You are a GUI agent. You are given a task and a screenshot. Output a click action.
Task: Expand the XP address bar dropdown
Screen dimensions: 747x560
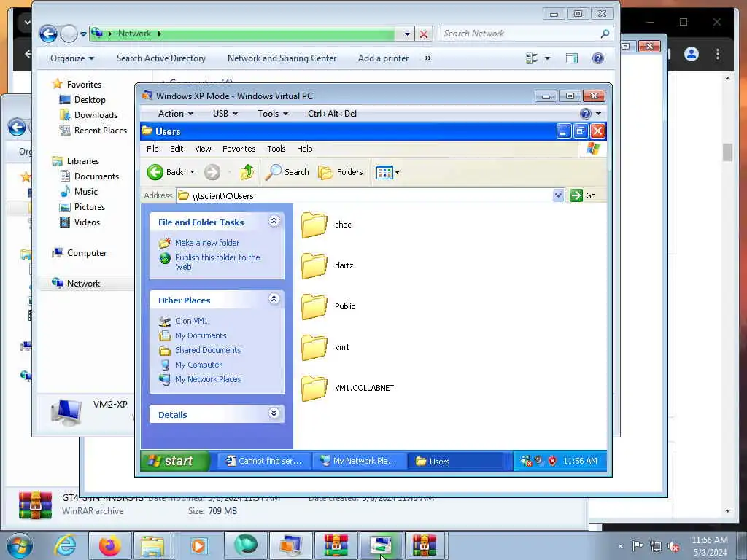[558, 195]
